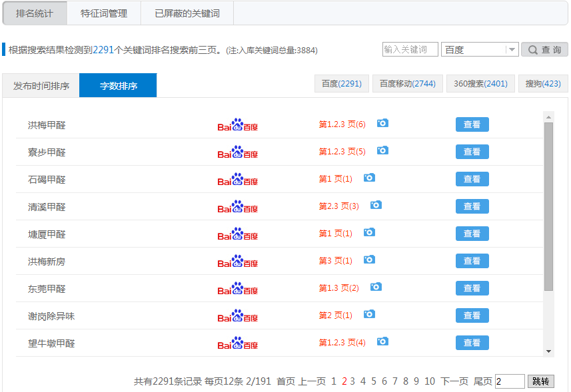
Task: Show 360搜索(2401) rankings
Action: pyautogui.click(x=480, y=84)
